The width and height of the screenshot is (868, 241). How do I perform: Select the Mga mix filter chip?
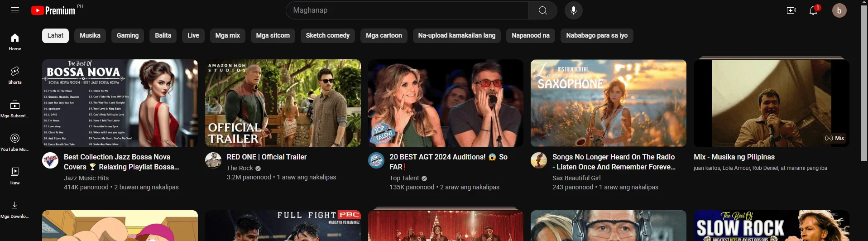point(228,35)
